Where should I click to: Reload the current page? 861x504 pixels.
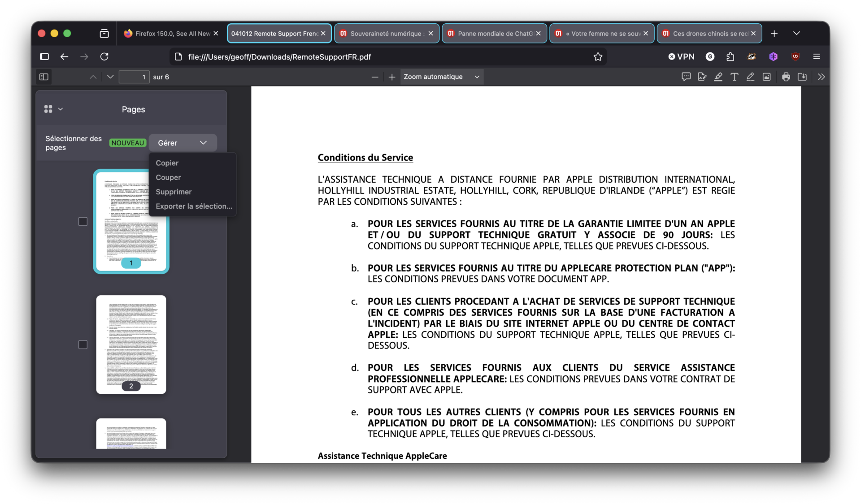(104, 56)
